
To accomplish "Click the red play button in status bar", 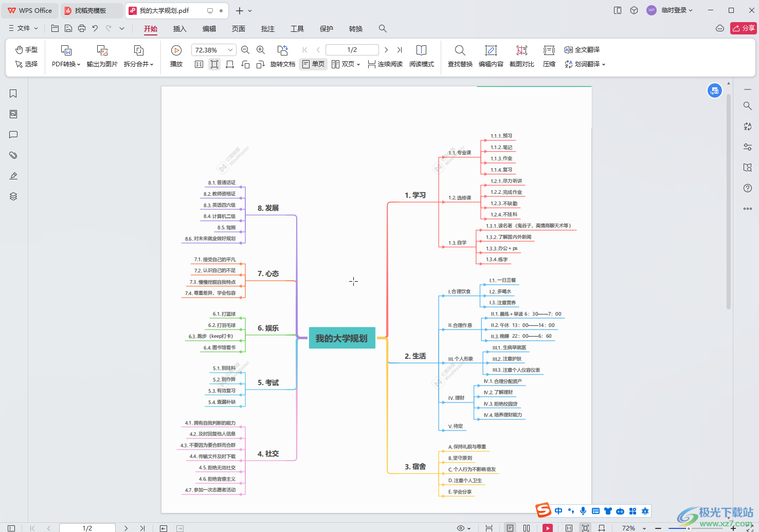I will tap(548, 528).
